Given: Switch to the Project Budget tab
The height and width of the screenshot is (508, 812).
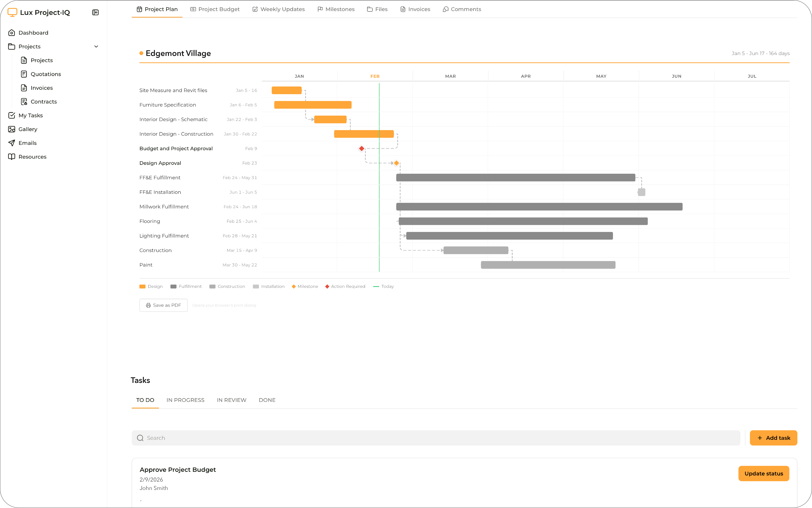Looking at the screenshot, I should [x=215, y=9].
